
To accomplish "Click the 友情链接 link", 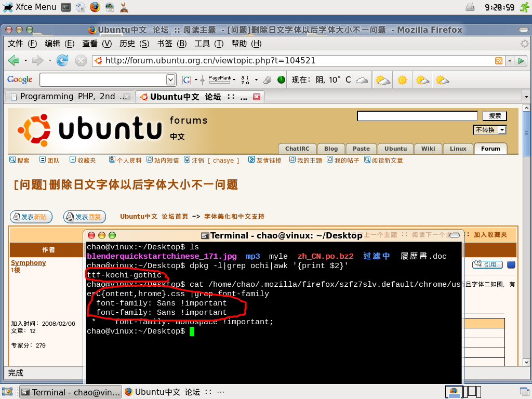I will pos(265,160).
